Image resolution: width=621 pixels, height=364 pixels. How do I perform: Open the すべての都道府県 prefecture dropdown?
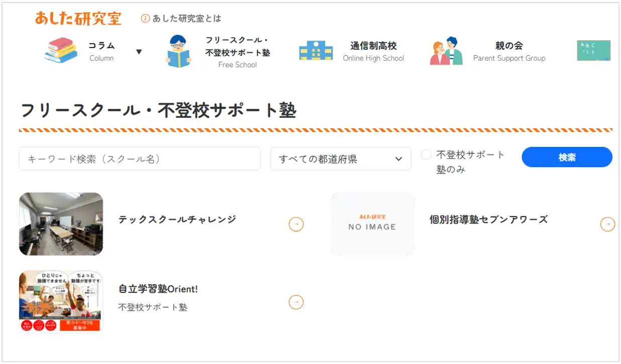(340, 158)
